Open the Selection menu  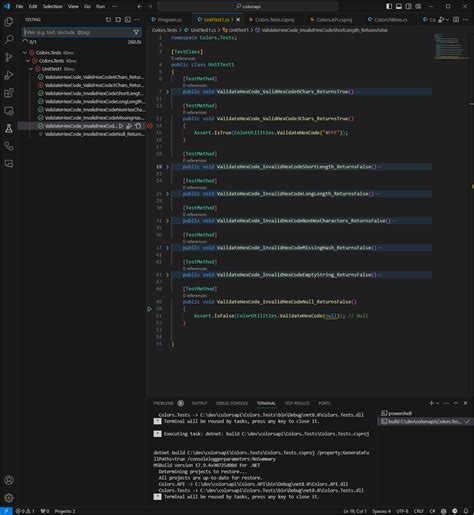(x=52, y=6)
